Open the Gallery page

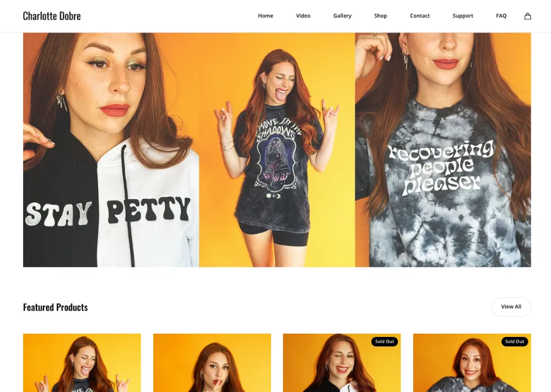pyautogui.click(x=342, y=16)
